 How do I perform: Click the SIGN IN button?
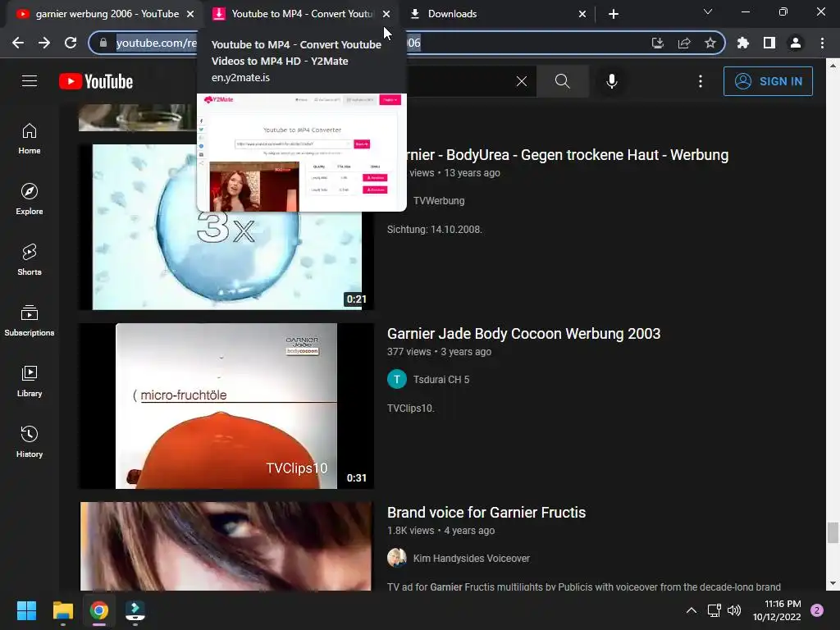[768, 81]
